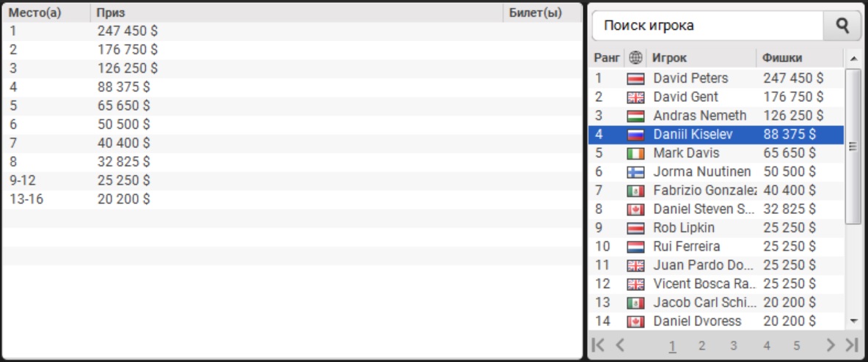The width and height of the screenshot is (868, 362).
Task: Focus the Поиск игрока search field
Action: click(x=707, y=26)
